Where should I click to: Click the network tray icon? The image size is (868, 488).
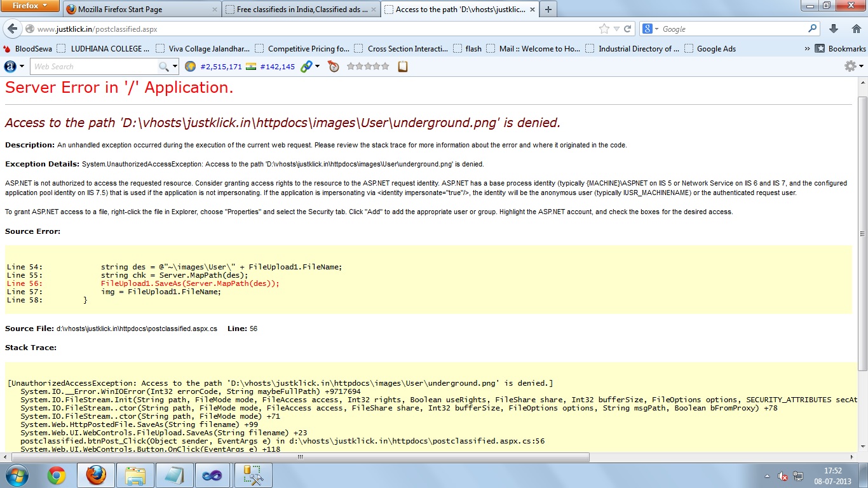tap(798, 476)
